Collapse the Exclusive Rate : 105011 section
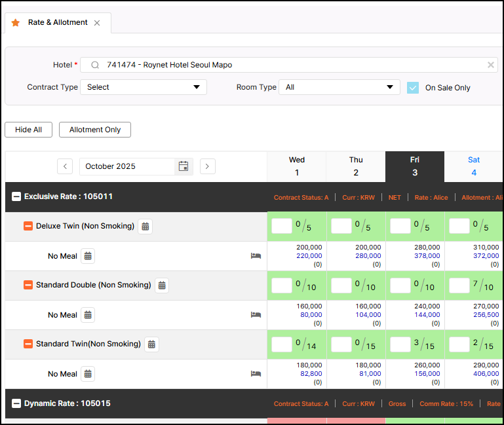Image resolution: width=504 pixels, height=425 pixels. tap(16, 196)
